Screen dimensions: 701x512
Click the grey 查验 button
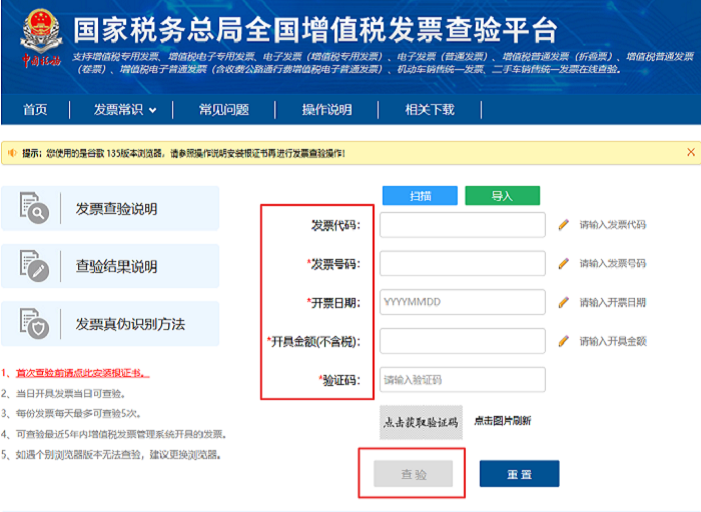[414, 474]
